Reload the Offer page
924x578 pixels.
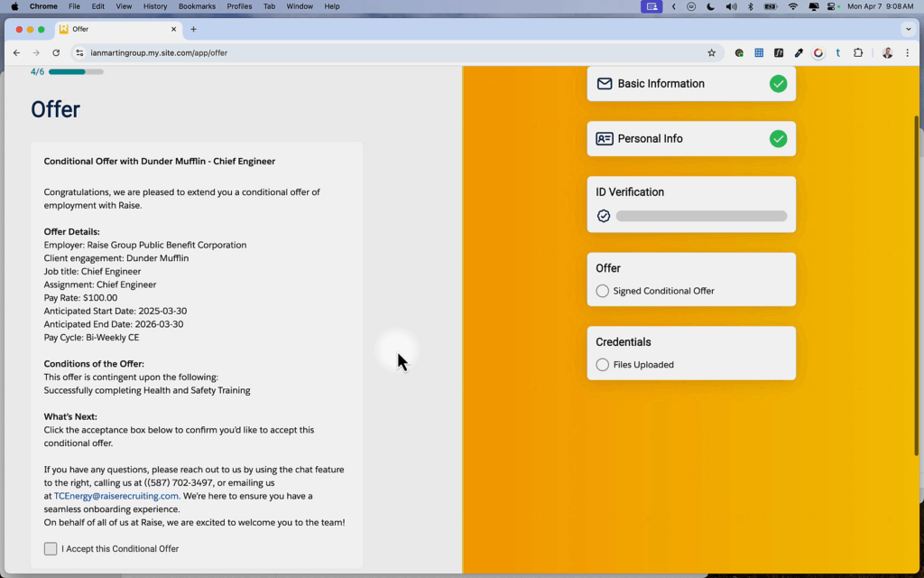click(x=56, y=53)
